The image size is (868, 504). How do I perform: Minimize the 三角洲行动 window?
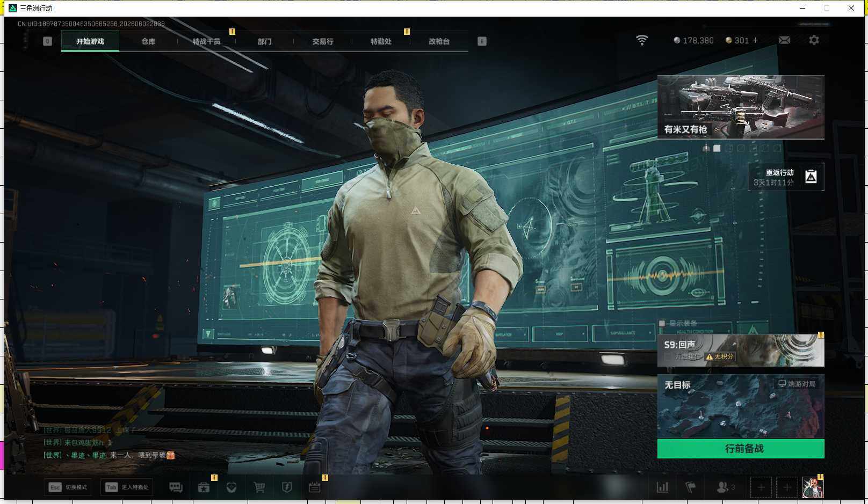click(x=802, y=8)
